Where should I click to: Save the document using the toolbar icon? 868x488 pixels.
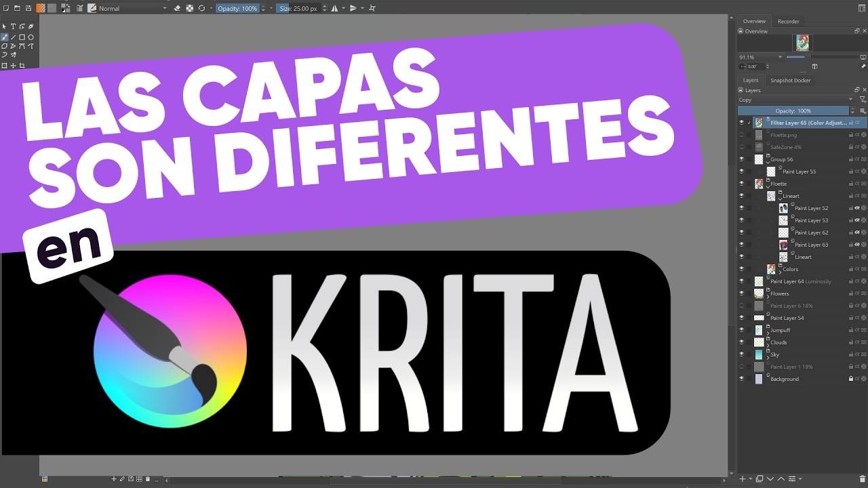click(28, 8)
